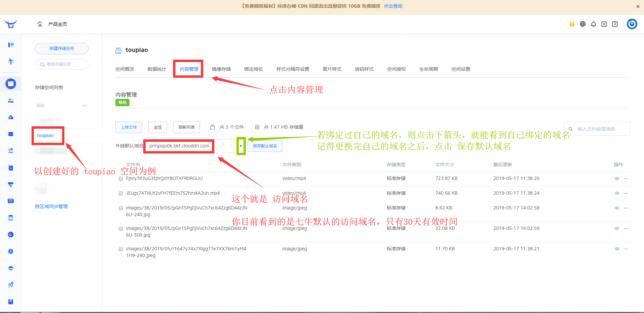The width and height of the screenshot is (644, 313).
Task: Open the gift rewards icon in header
Action: (x=572, y=24)
